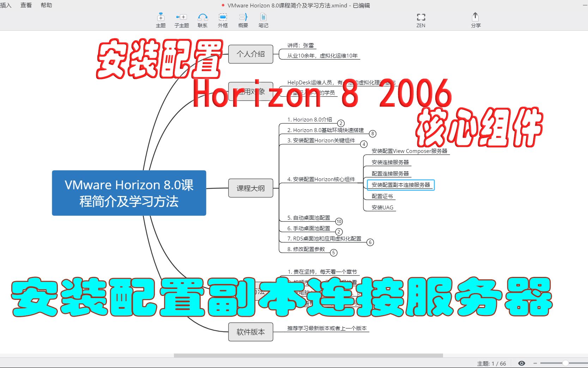This screenshot has width=588, height=368.
Task: Select the 外框 (Boundary) tool
Action: (x=223, y=20)
